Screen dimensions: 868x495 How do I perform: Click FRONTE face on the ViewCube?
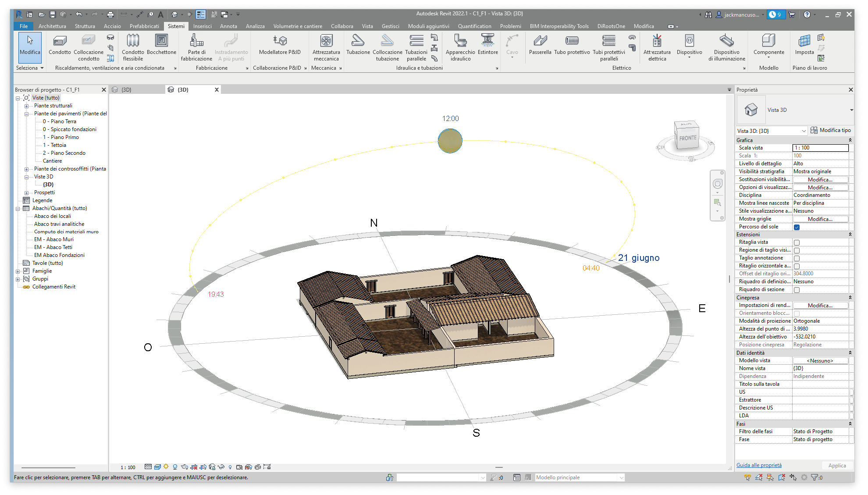click(688, 138)
